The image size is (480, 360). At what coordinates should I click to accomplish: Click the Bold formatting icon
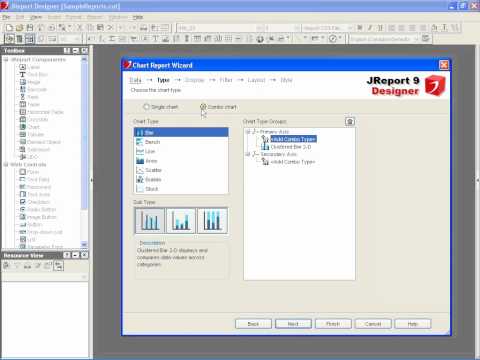pyautogui.click(x=360, y=28)
